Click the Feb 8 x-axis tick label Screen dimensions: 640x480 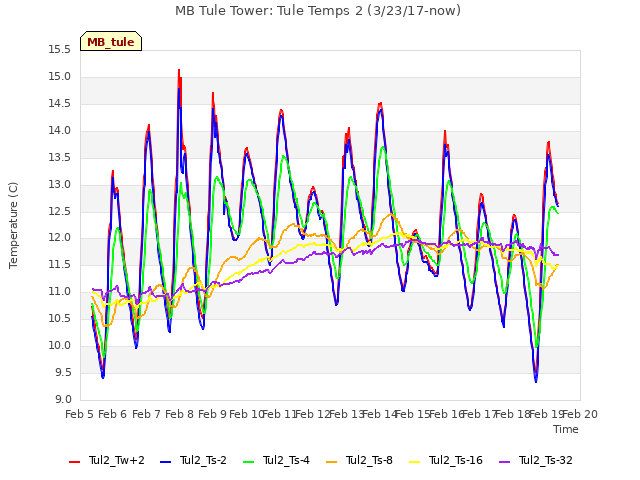(x=179, y=414)
